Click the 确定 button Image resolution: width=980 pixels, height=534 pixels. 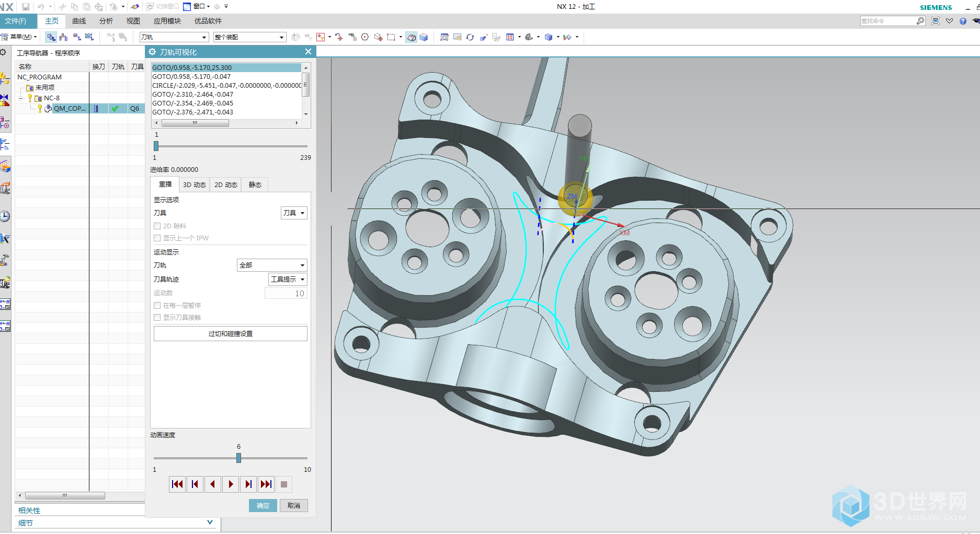click(263, 505)
